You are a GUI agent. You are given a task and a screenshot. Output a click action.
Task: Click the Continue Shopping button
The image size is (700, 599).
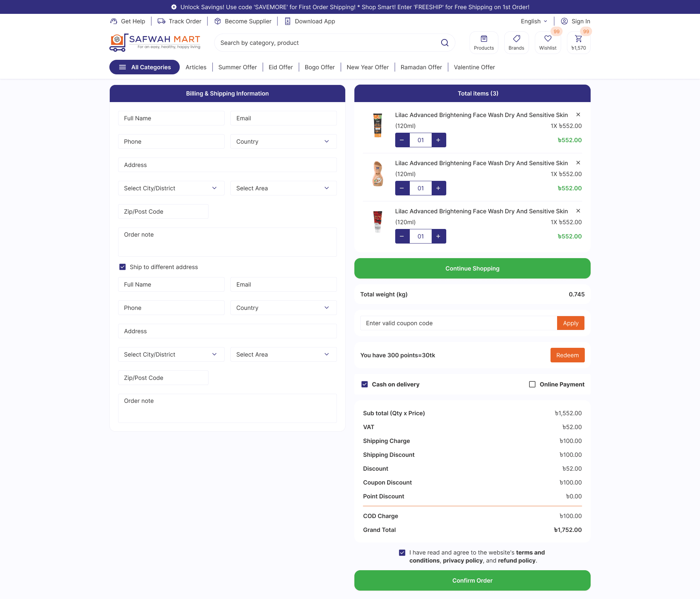tap(472, 268)
